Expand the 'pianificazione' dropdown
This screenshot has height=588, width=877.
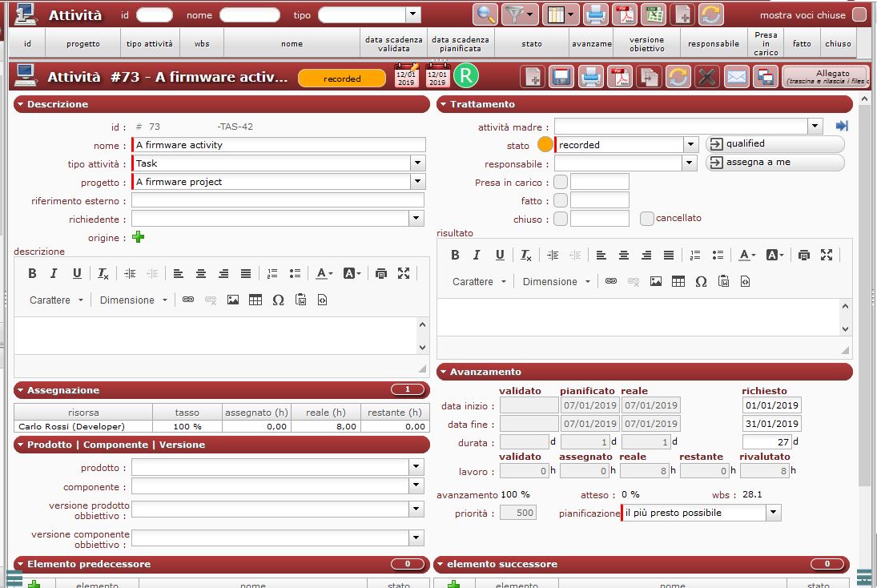click(x=773, y=513)
